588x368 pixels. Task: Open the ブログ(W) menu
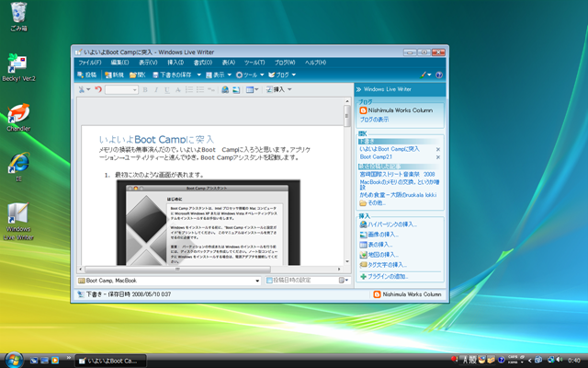coord(285,63)
